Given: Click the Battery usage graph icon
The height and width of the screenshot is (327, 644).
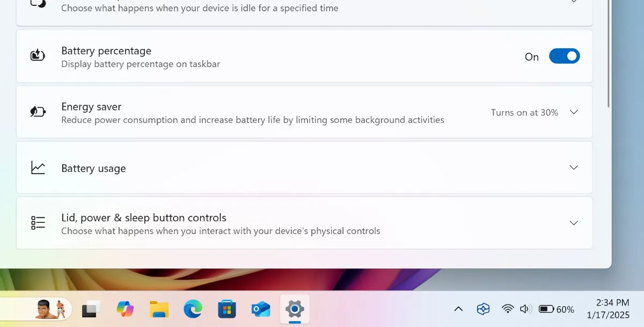Looking at the screenshot, I should point(38,168).
